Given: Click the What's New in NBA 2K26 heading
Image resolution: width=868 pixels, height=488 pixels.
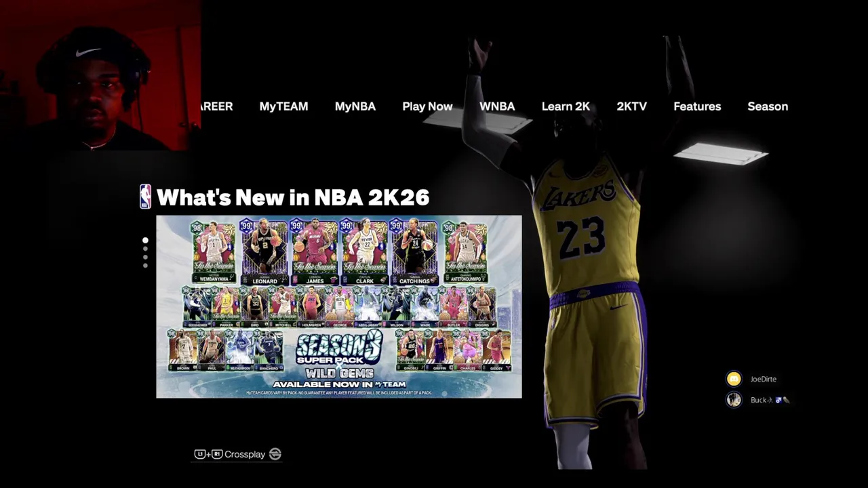Looking at the screenshot, I should tap(292, 197).
